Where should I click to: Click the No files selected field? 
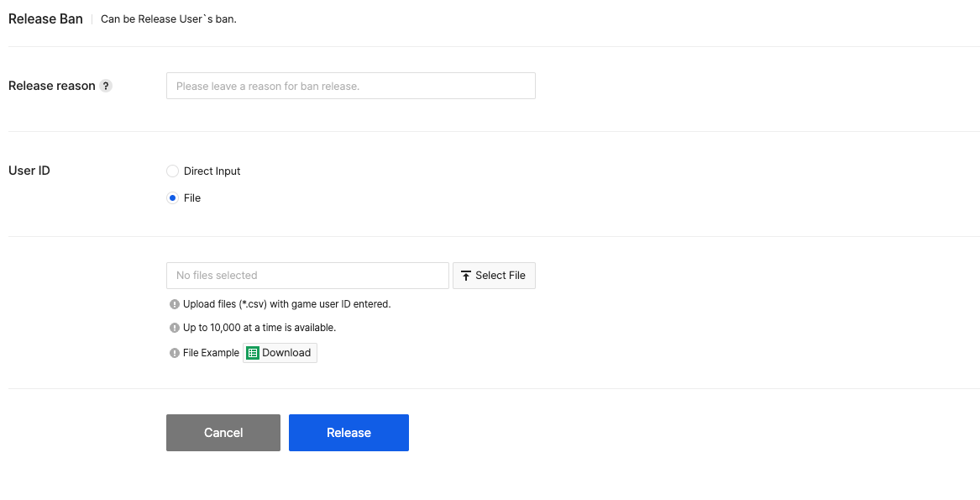pyautogui.click(x=307, y=276)
